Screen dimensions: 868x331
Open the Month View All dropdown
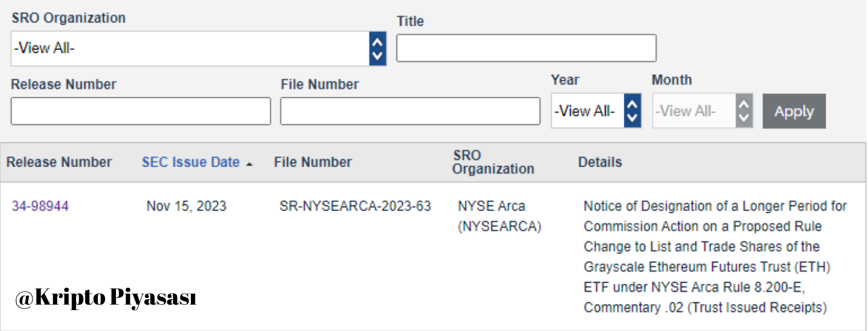pos(693,111)
